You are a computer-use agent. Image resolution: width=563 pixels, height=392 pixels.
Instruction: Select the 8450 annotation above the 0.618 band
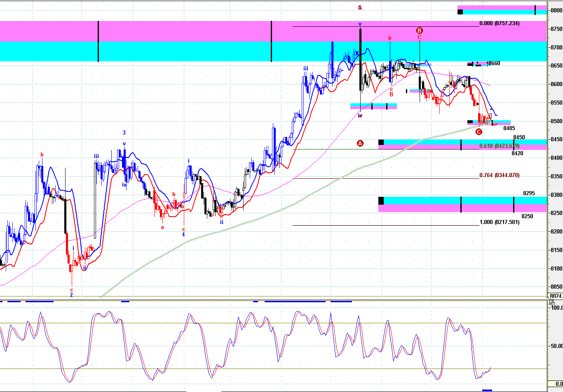coord(519,137)
